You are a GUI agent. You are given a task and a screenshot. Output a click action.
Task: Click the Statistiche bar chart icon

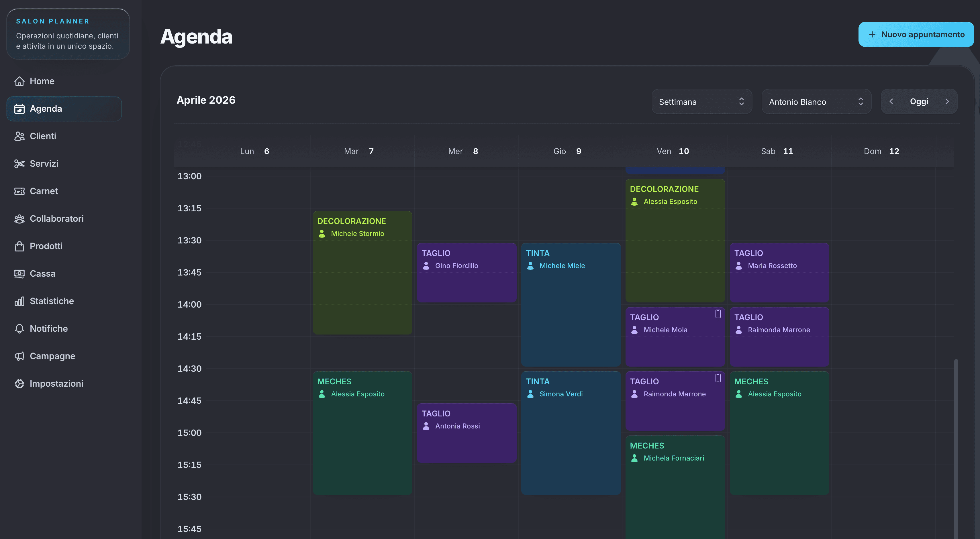pos(19,301)
